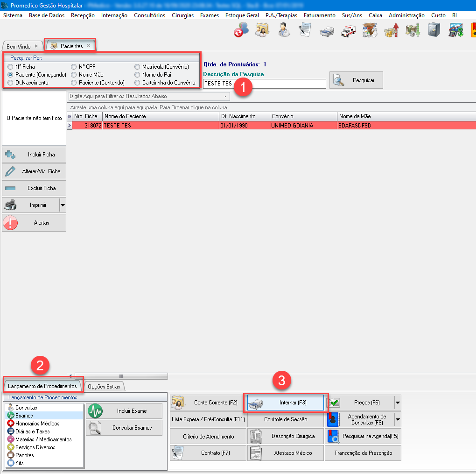Click the money with red up arrow icon

pos(391,31)
